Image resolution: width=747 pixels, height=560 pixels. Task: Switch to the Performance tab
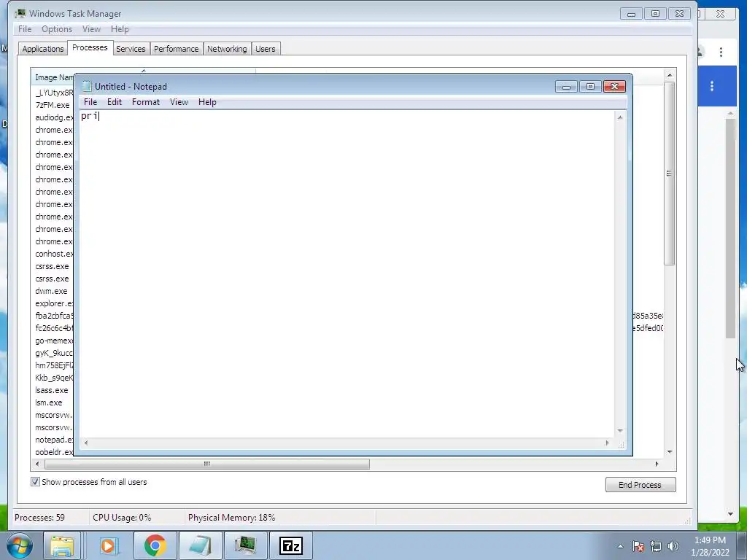(x=177, y=49)
